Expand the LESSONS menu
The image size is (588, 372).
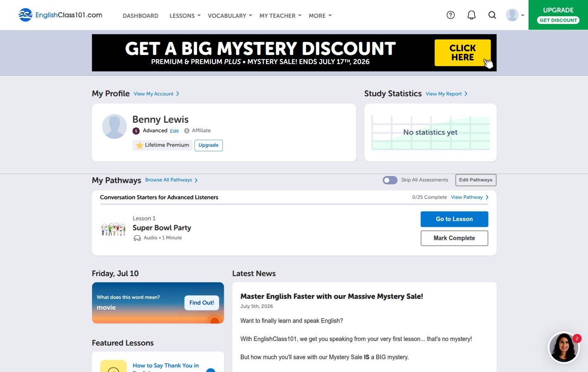(x=185, y=16)
